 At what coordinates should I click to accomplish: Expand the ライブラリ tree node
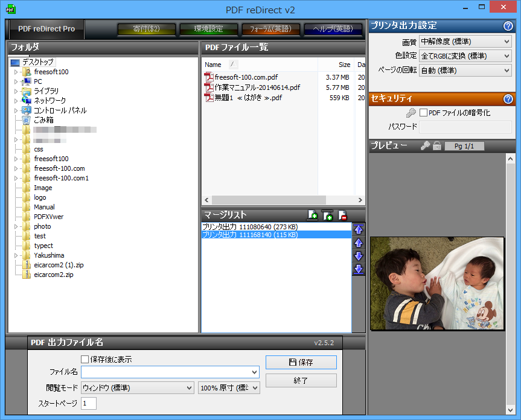(x=16, y=91)
